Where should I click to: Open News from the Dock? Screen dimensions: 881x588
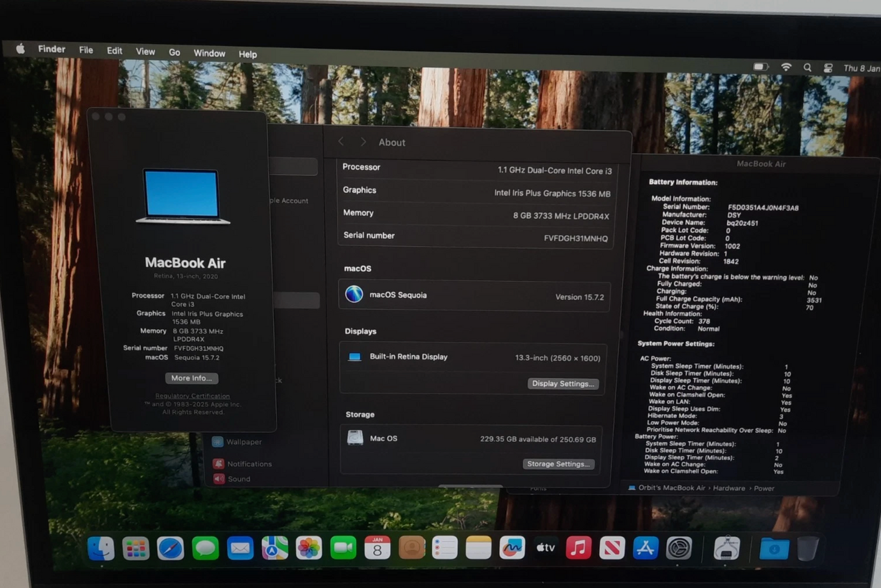click(x=612, y=548)
